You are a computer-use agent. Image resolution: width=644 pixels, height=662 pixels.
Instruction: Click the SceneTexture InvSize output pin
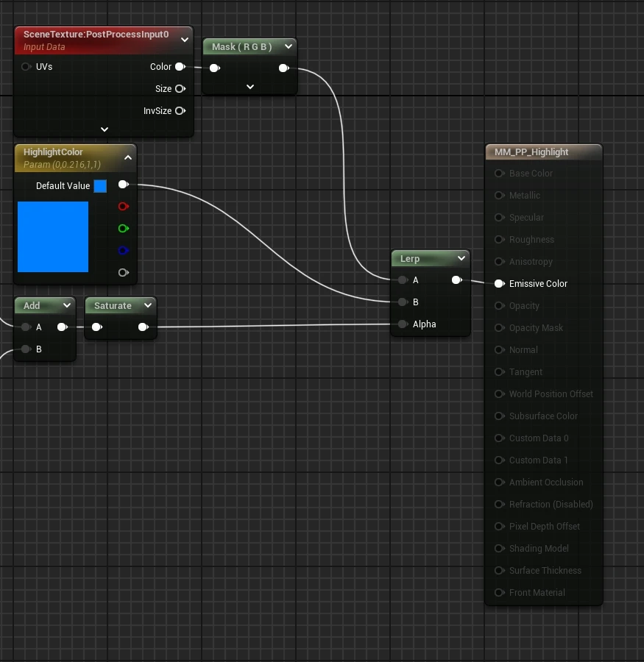click(x=179, y=111)
